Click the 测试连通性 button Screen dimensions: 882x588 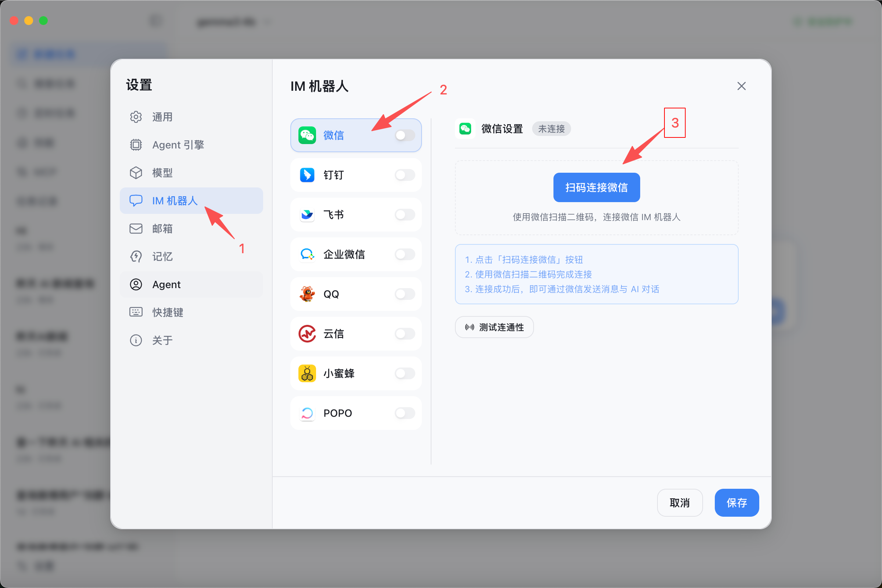pos(494,327)
